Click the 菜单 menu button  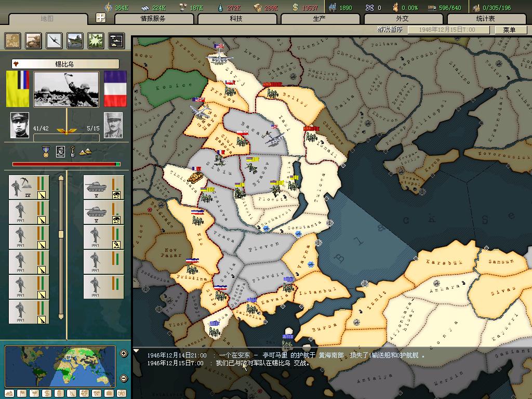click(509, 30)
